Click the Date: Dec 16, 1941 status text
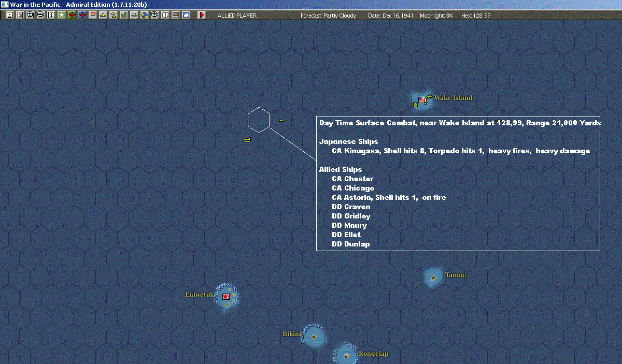Screen dimensions: 622x364 pos(390,16)
